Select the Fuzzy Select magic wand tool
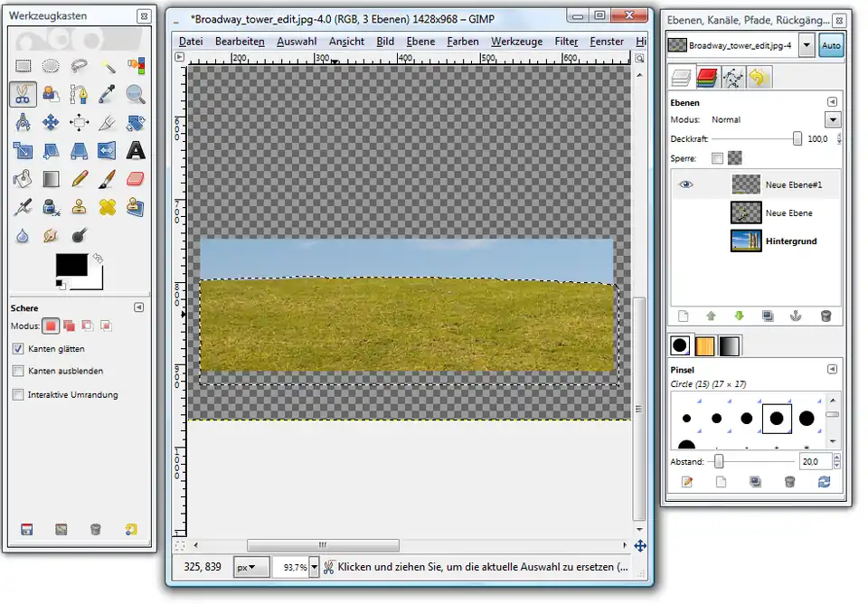The width and height of the screenshot is (868, 604). point(108,66)
